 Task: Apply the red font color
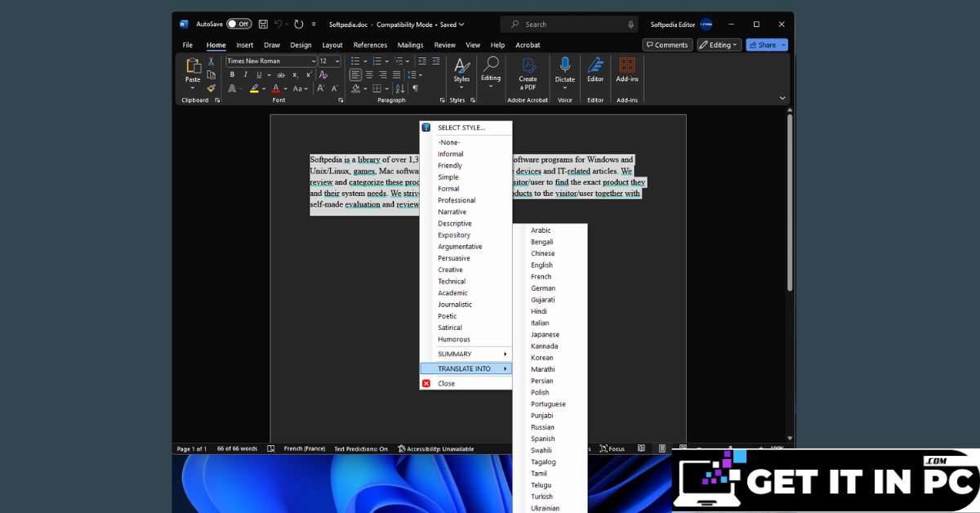point(276,88)
